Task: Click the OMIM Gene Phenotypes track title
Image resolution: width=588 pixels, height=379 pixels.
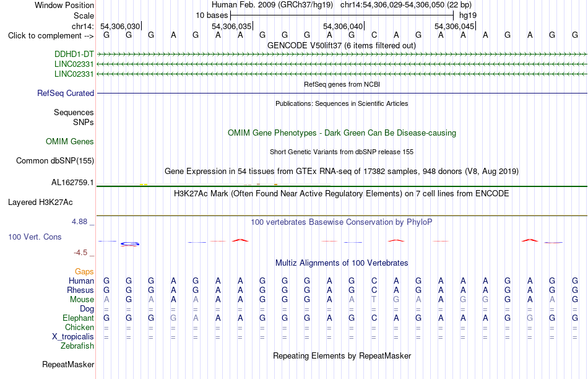Action: (342, 133)
